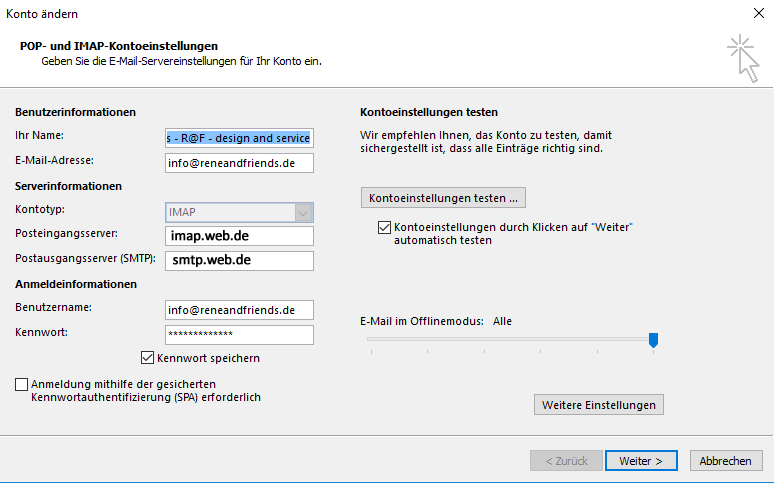The height and width of the screenshot is (483, 774).
Task: Open the Kontotyp IMAP dropdown
Action: [x=239, y=212]
